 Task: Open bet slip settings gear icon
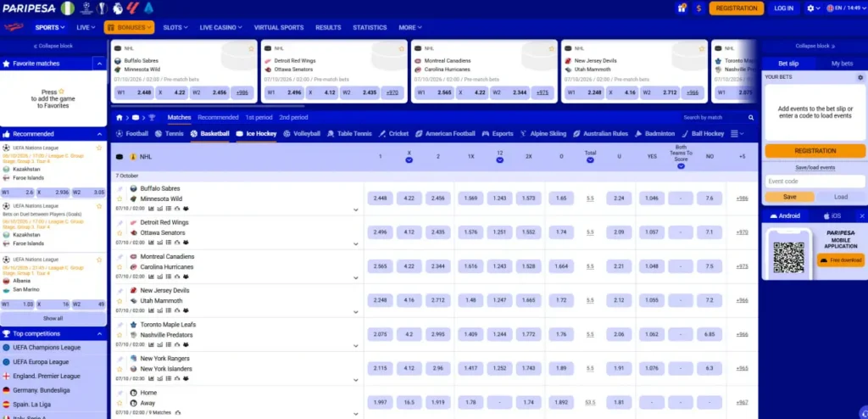tap(860, 77)
